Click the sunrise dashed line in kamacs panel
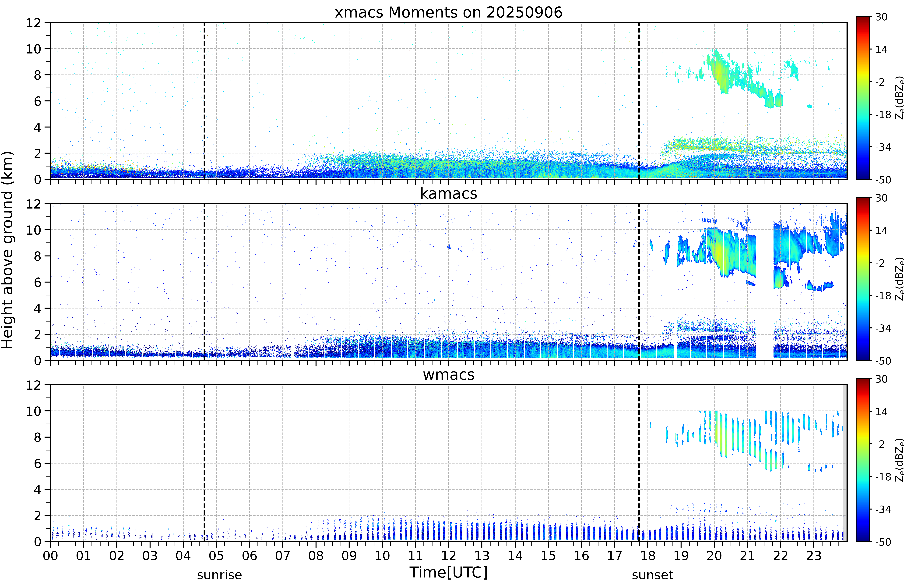This screenshot has width=911, height=588. [x=204, y=282]
